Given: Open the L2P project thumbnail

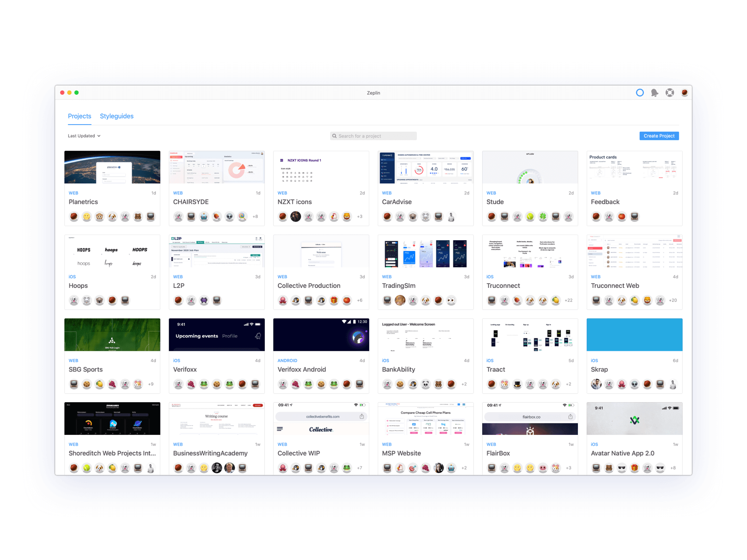Looking at the screenshot, I should click(x=217, y=251).
